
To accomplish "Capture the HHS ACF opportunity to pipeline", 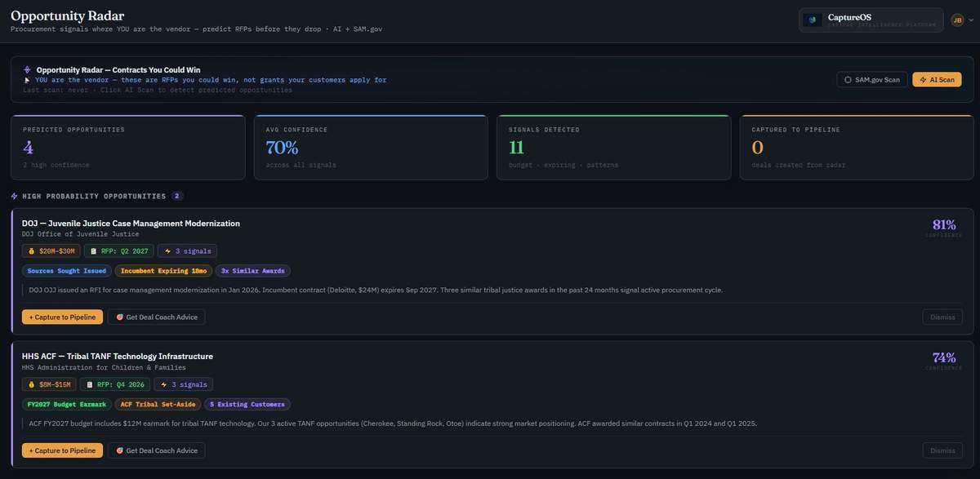I will [x=62, y=450].
